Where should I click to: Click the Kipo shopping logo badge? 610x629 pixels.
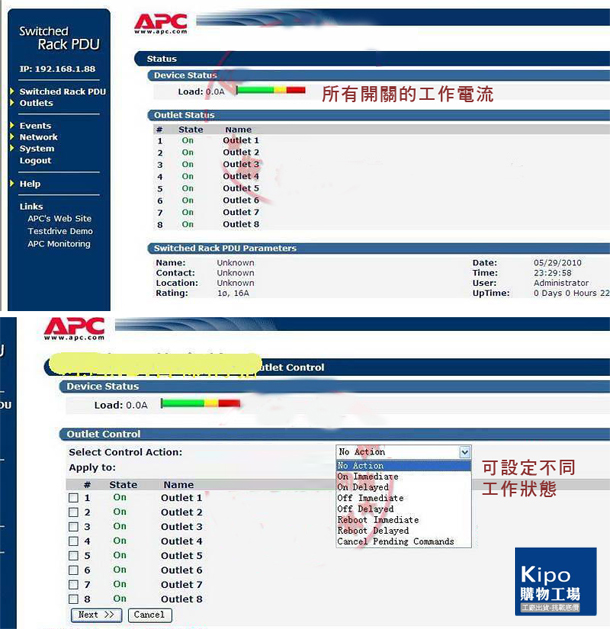pyautogui.click(x=555, y=582)
